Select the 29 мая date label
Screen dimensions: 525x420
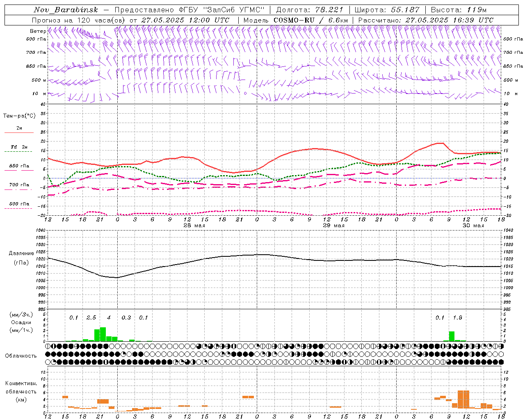334,226
